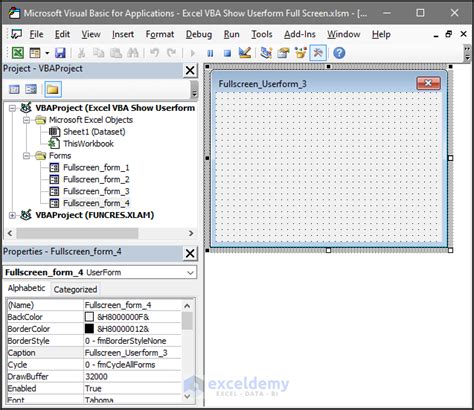Open the Fullscreen_form_4 UserForm object dropdown
Image resolution: width=474 pixels, height=410 pixels.
190,273
